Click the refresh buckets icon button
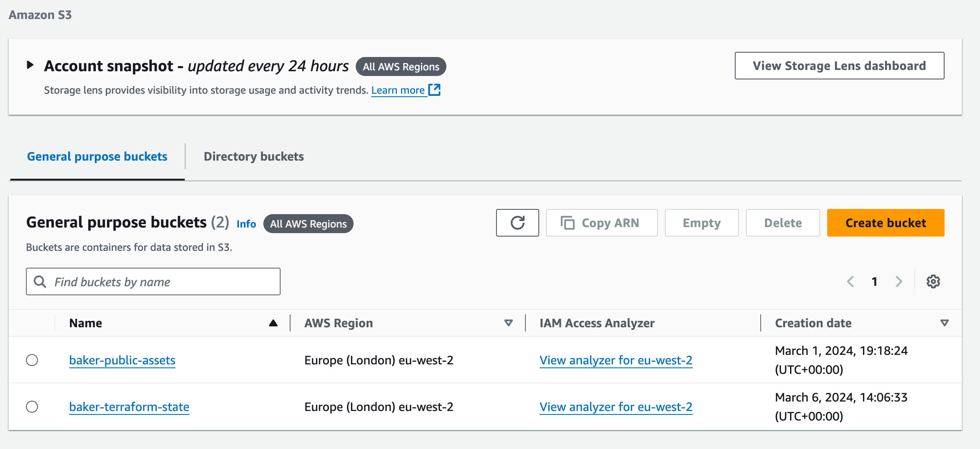The image size is (980, 449). [x=517, y=223]
